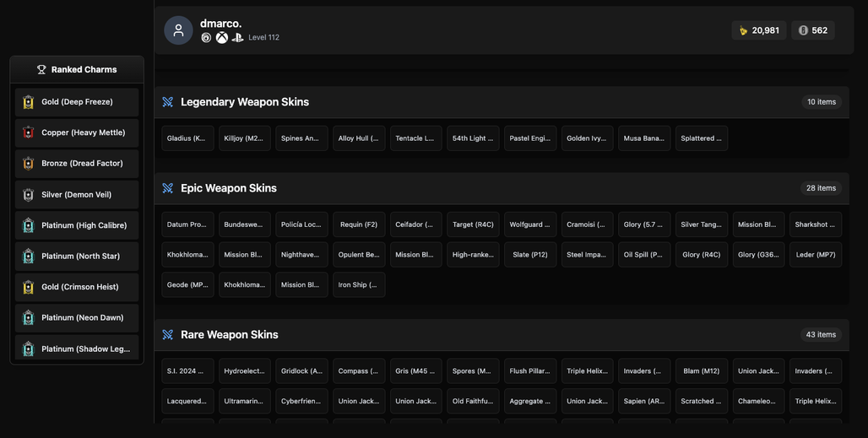Open the 562 credits currency badge
868x438 pixels.
pos(813,30)
